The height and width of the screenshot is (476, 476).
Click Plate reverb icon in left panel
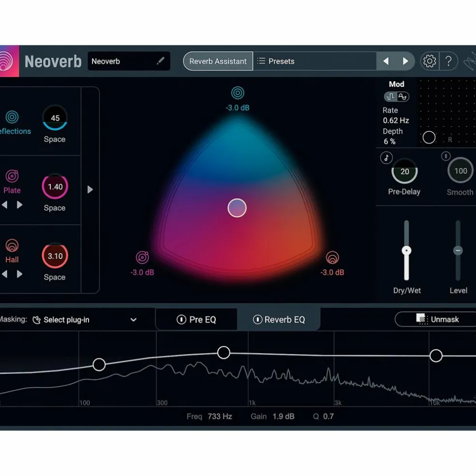12,176
